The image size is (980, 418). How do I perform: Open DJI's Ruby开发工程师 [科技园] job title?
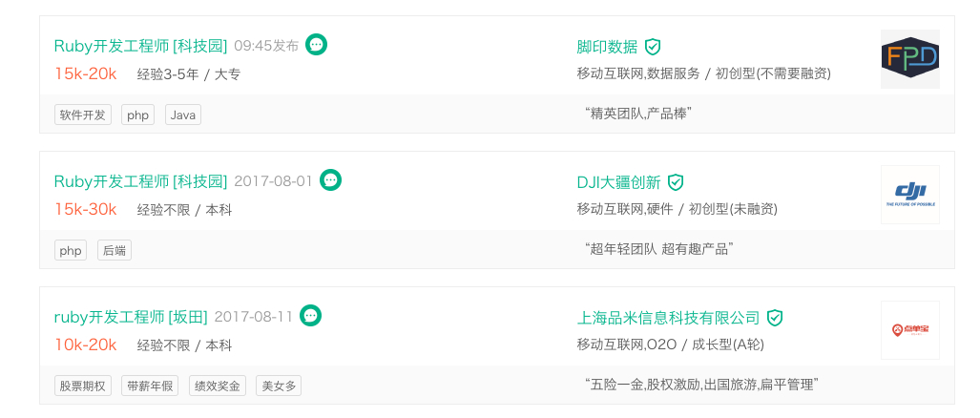pos(140,181)
